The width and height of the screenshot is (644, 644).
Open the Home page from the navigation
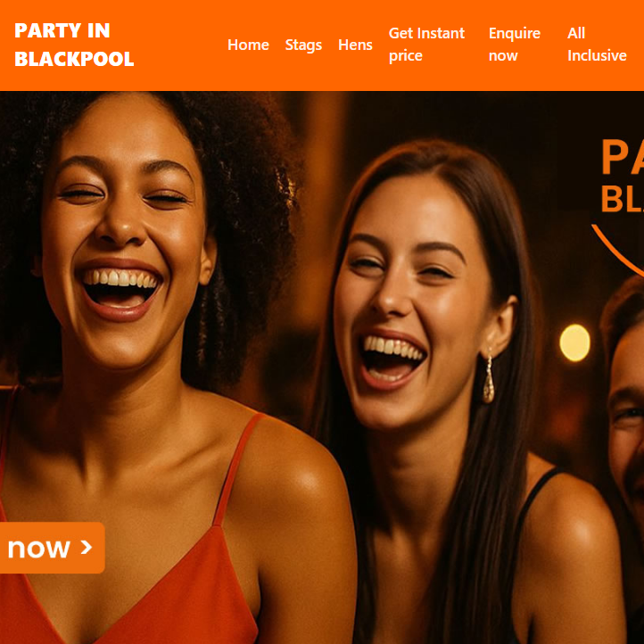(x=248, y=45)
